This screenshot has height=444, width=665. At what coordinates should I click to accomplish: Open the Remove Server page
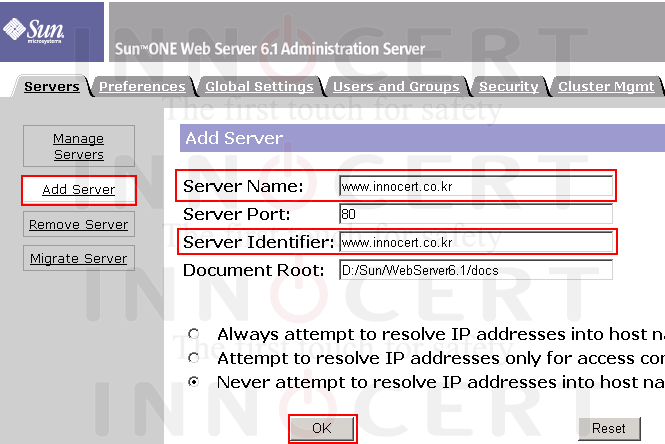(79, 224)
